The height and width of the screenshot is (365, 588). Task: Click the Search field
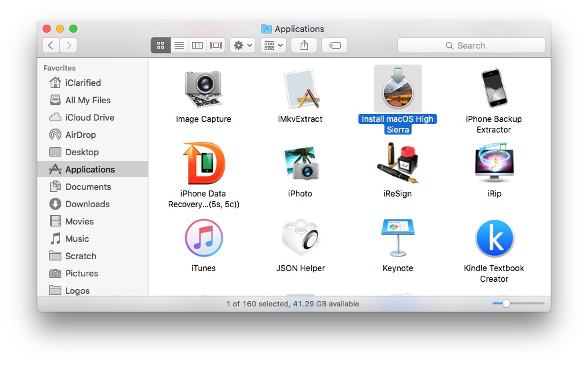click(x=471, y=45)
